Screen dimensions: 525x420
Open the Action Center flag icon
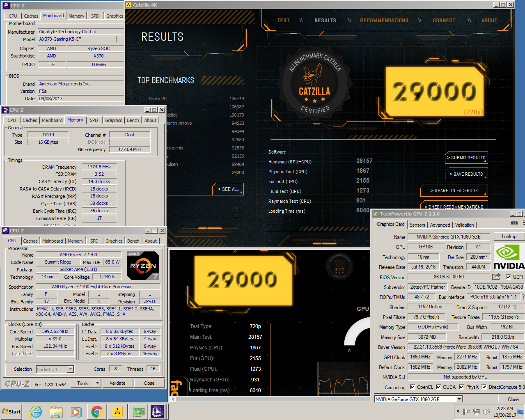(x=466, y=411)
